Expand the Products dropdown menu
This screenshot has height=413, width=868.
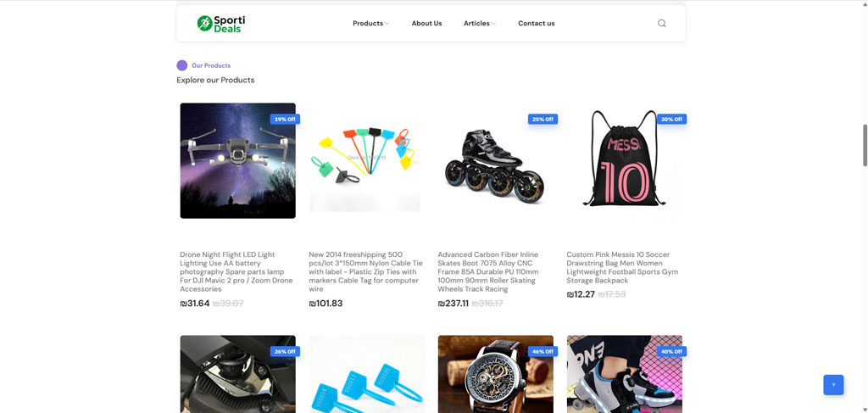[371, 23]
